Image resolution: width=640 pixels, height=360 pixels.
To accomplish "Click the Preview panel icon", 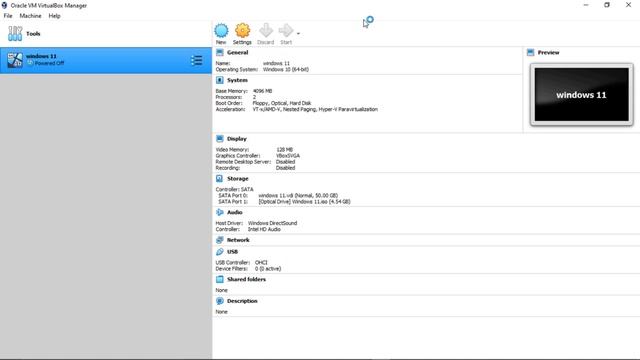I will pyautogui.click(x=530, y=52).
